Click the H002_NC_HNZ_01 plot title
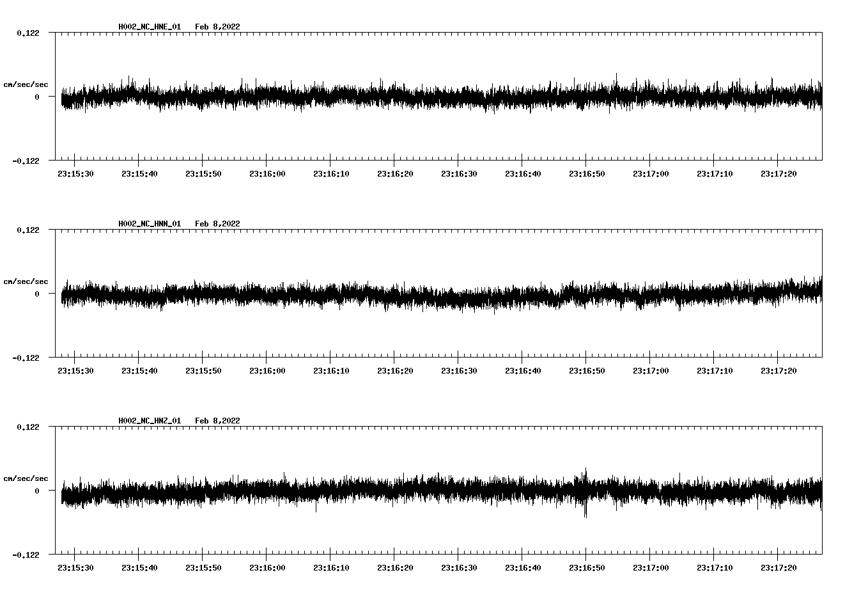Screen dimensions: 868x591 tap(150, 421)
